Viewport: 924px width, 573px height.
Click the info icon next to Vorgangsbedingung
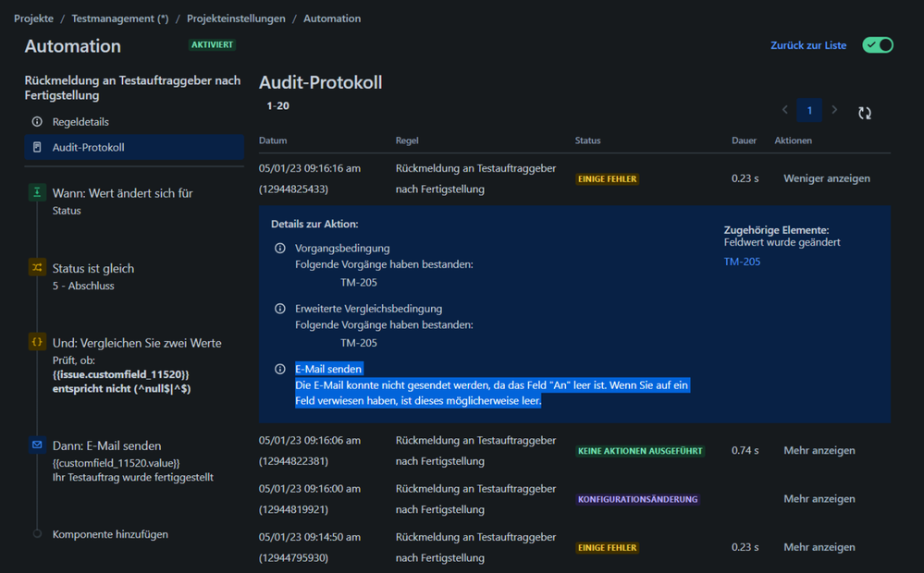click(x=280, y=248)
